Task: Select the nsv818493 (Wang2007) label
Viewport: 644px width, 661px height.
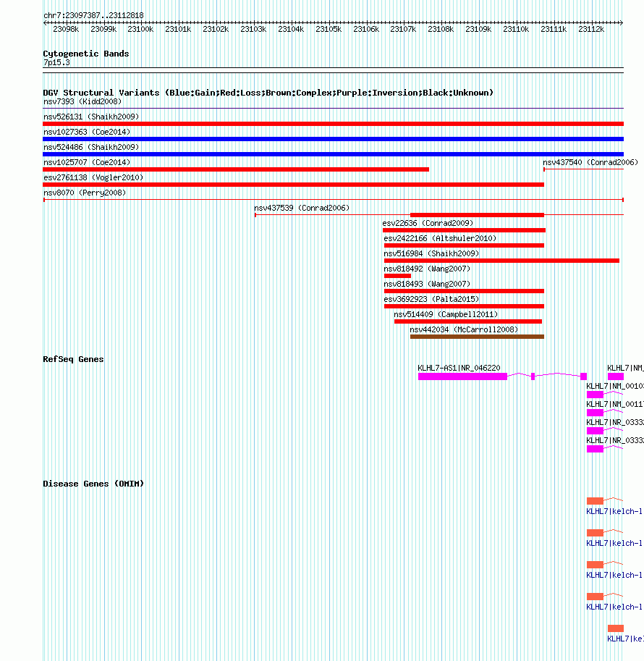Action: (x=427, y=284)
